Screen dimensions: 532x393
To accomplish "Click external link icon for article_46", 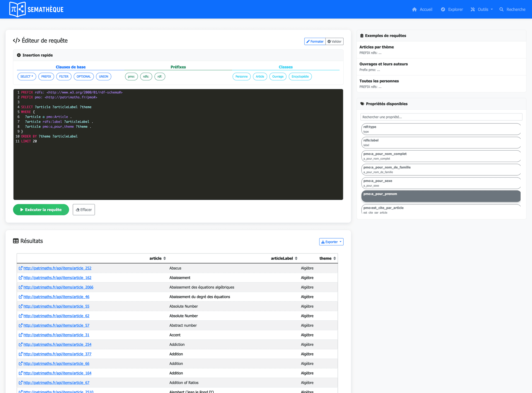I will (21, 297).
